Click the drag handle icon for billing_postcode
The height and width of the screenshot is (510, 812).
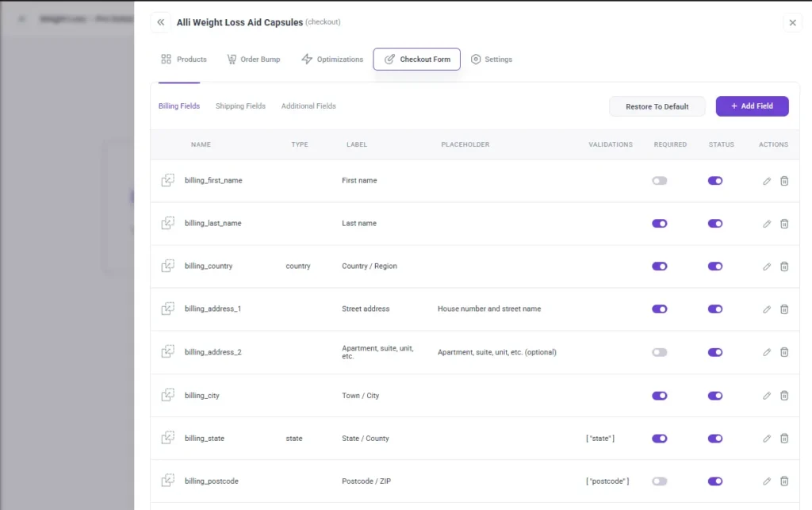coord(168,481)
